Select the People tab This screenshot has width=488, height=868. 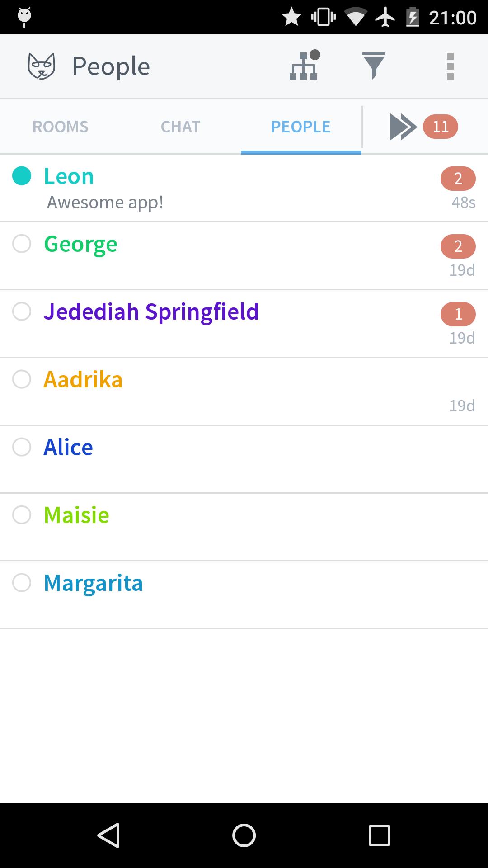301,127
